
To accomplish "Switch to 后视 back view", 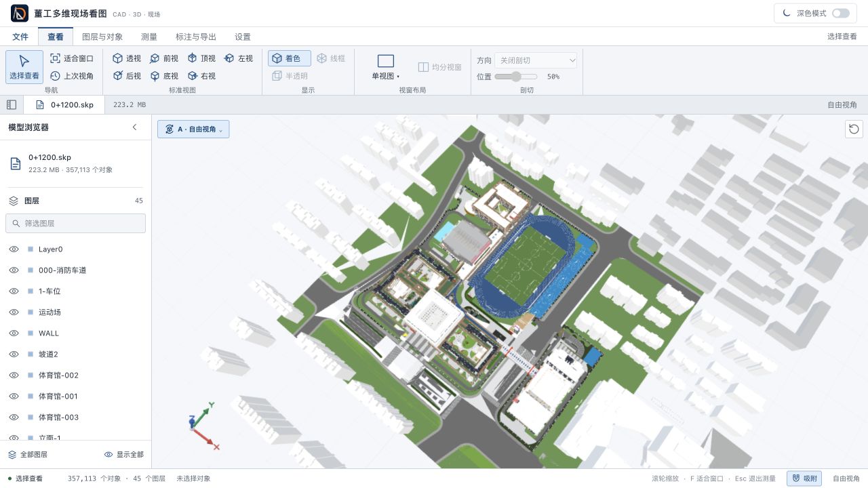I will [127, 76].
